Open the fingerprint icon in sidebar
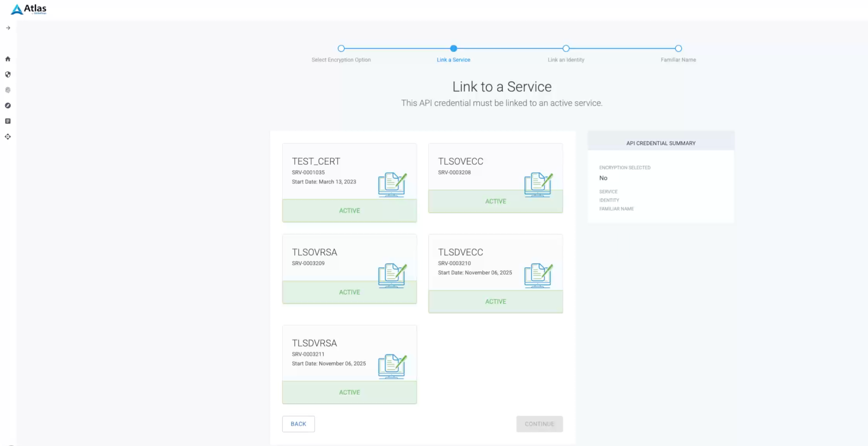This screenshot has width=868, height=446. [x=8, y=90]
